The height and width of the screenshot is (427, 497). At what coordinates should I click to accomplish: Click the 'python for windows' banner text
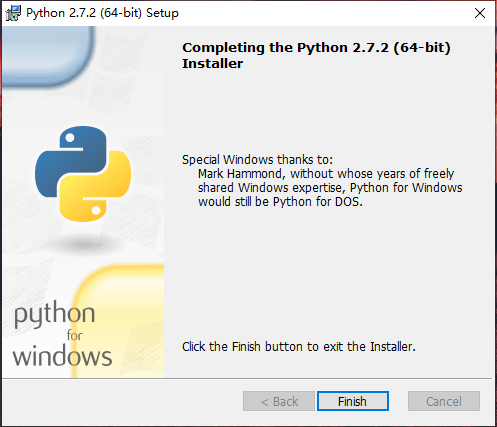point(62,334)
